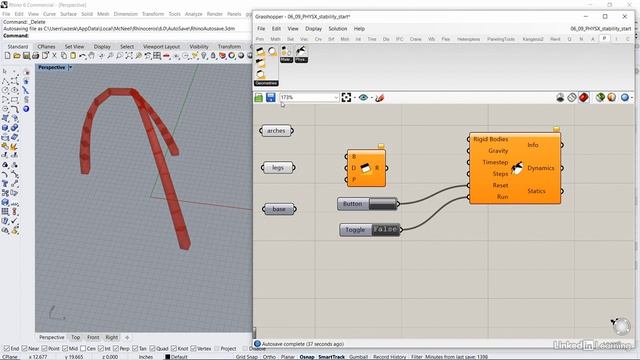Click the color wheel material icon in Rhino toolbar
The height and width of the screenshot is (360, 640).
click(x=232, y=56)
